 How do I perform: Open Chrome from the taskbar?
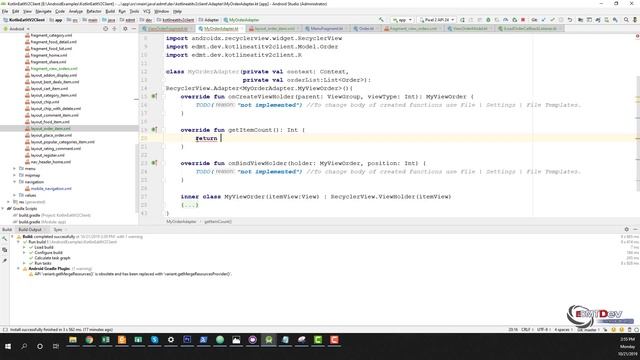pos(89,340)
